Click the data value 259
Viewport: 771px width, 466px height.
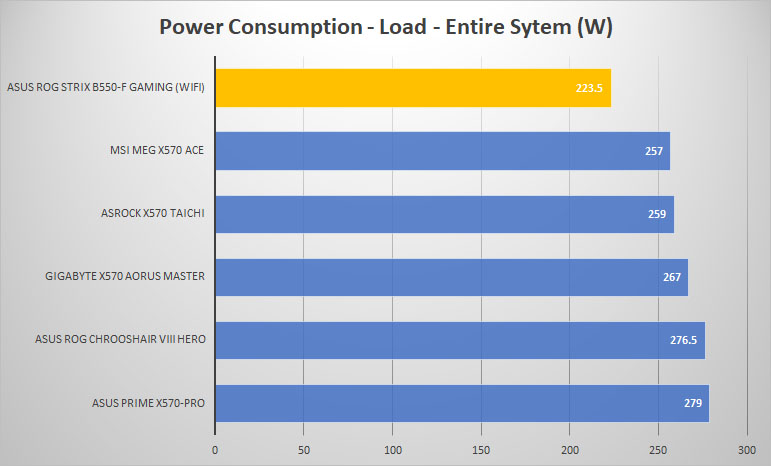(657, 214)
